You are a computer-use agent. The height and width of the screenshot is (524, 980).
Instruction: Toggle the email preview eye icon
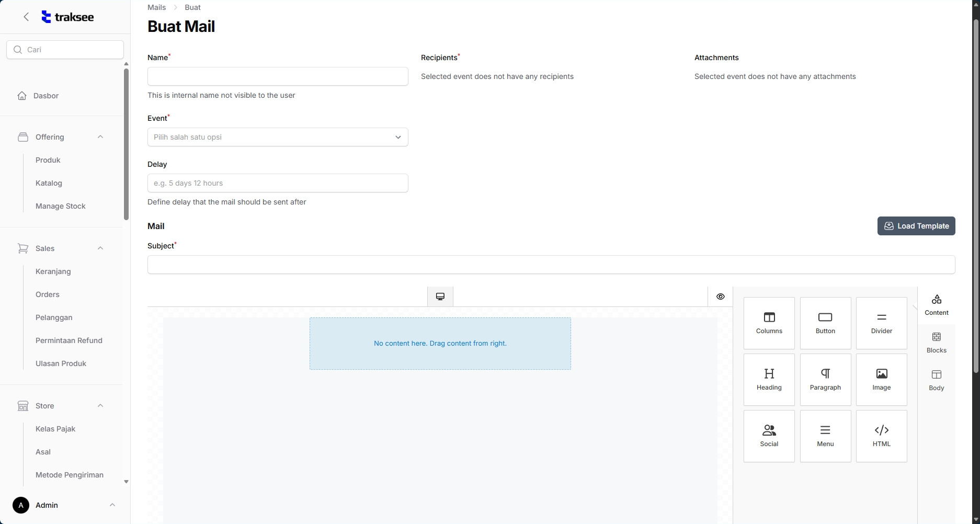point(720,297)
